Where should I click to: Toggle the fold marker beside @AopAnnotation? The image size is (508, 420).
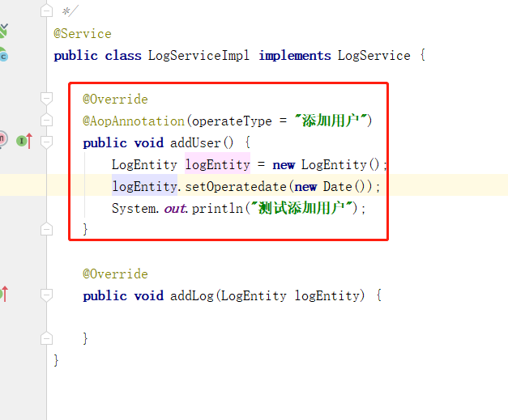47,120
